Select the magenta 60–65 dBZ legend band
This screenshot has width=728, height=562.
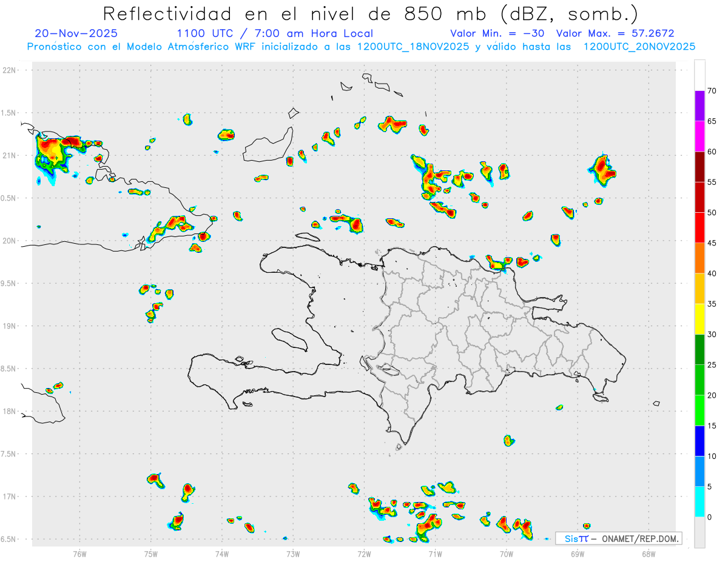pos(699,136)
